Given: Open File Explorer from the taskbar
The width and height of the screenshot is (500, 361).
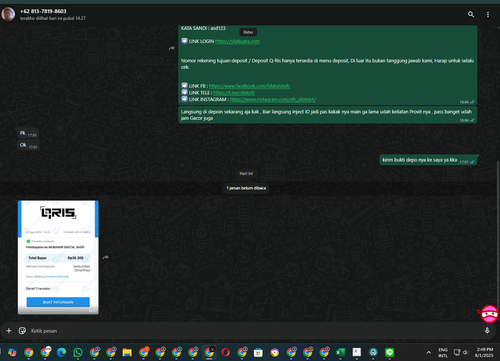Looking at the screenshot, I should click(x=127, y=352).
